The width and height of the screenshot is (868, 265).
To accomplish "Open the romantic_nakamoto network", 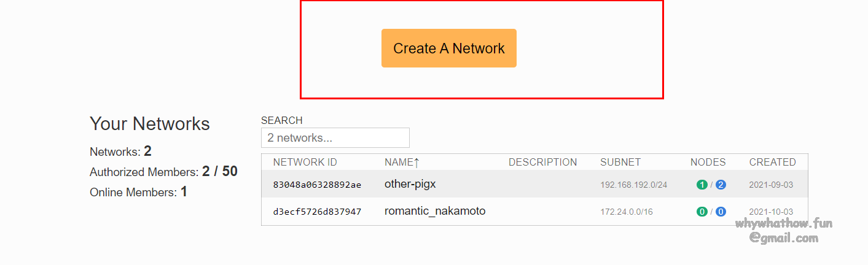I will click(x=434, y=211).
